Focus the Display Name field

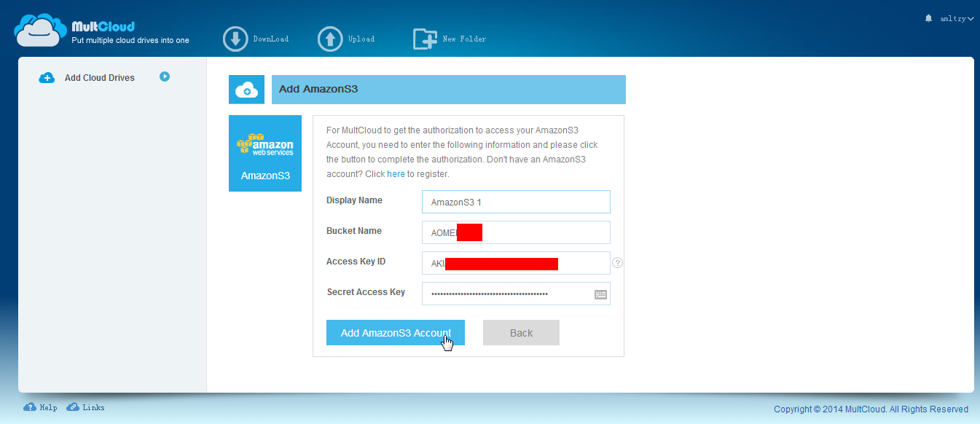pyautogui.click(x=516, y=202)
